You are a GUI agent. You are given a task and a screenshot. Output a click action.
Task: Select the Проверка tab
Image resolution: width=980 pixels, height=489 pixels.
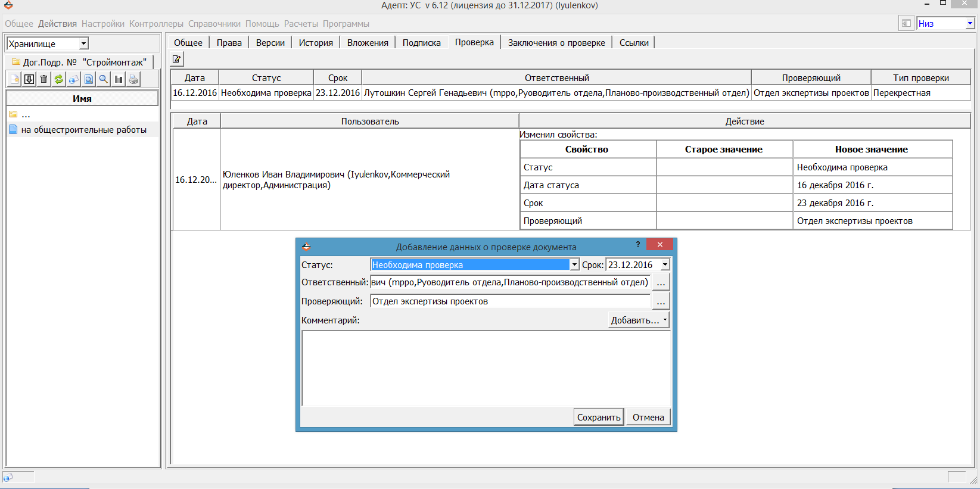(x=474, y=42)
